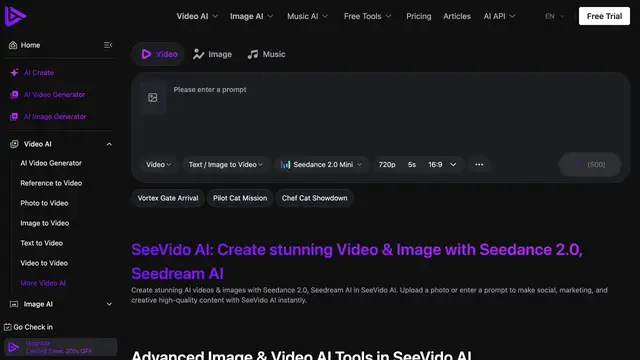Open the purple AI Image Generator link
This screenshot has height=360, width=640.
click(x=55, y=117)
